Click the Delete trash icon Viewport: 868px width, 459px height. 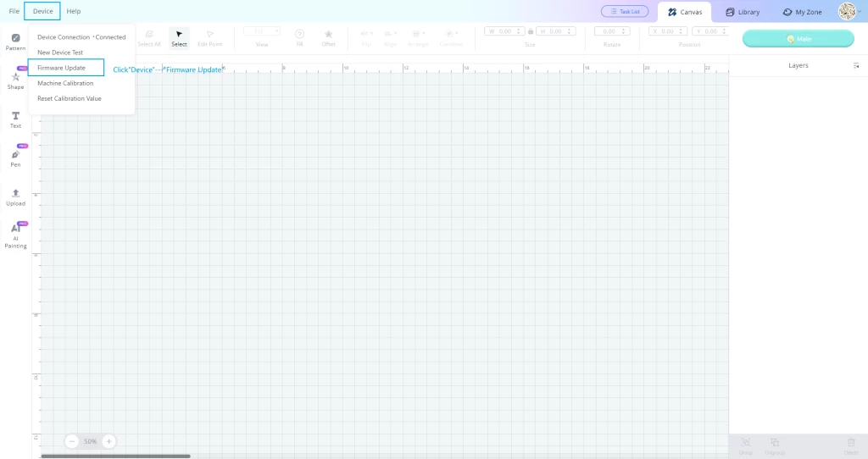click(x=851, y=445)
